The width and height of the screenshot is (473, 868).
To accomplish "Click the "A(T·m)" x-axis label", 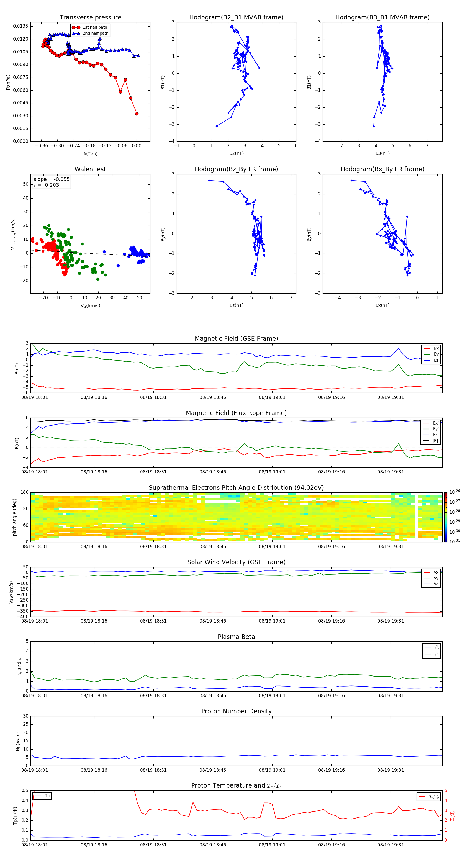I will pos(90,154).
